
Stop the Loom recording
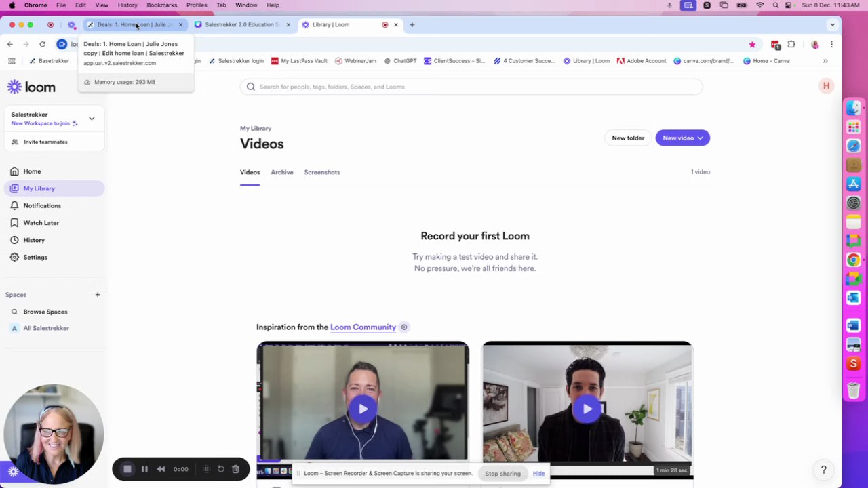pyautogui.click(x=127, y=469)
